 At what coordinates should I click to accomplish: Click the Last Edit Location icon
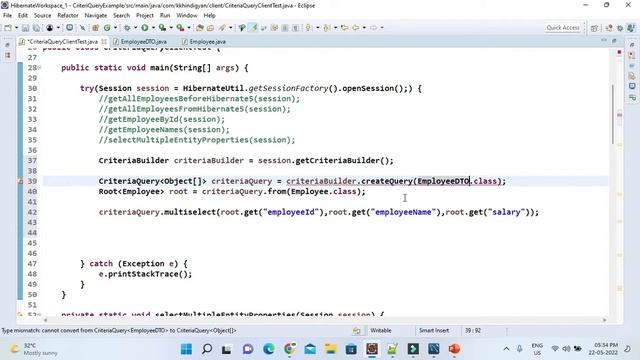click(344, 28)
